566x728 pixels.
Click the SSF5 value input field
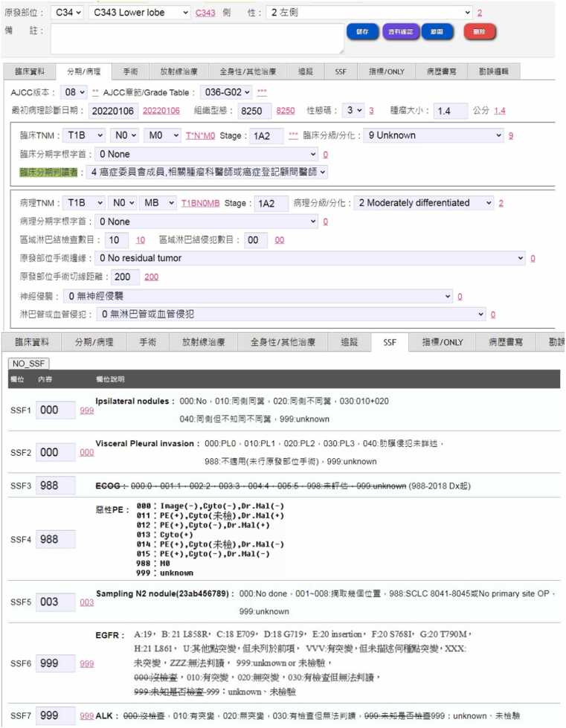[x=55, y=601]
